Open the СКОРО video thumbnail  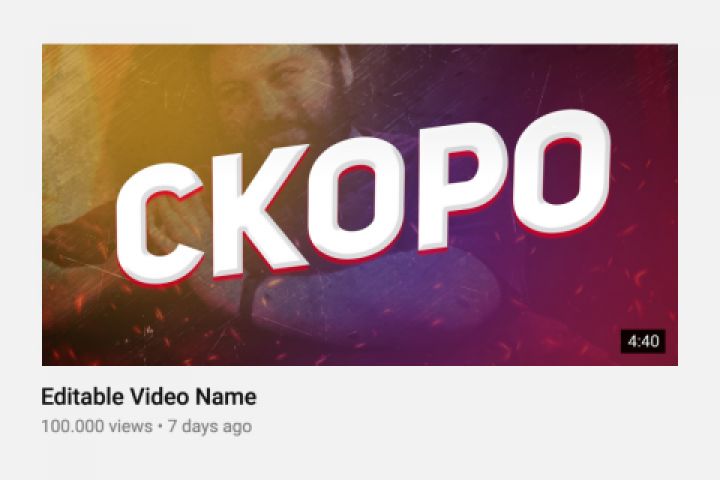(360, 205)
